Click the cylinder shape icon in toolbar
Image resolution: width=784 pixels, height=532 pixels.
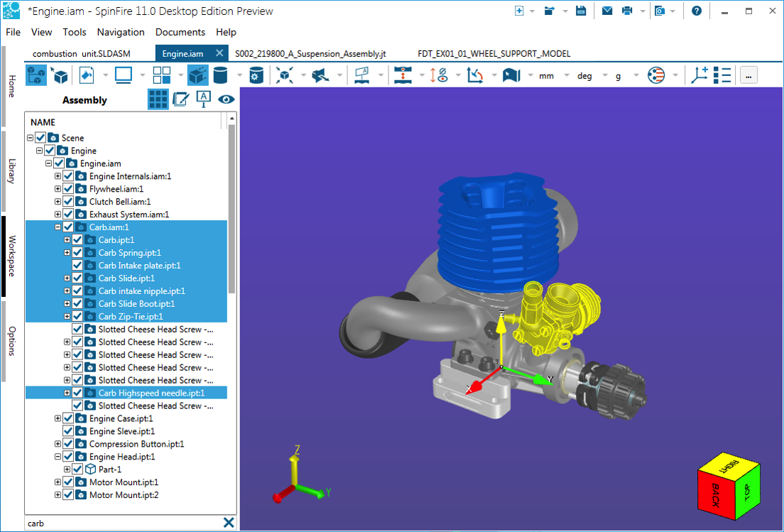221,75
